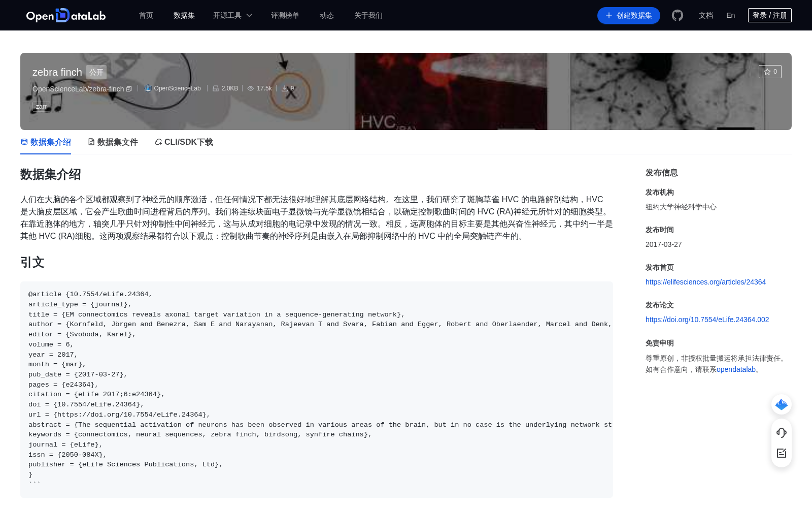Click the citation line 'year = 2017,'
The width and height of the screenshot is (812, 508).
53,355
